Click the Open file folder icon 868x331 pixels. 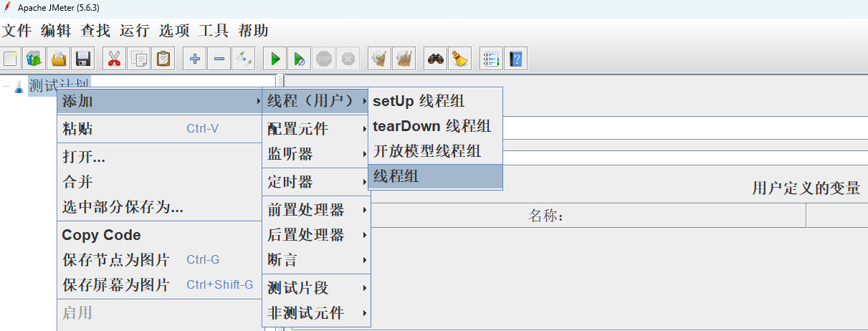pos(59,59)
